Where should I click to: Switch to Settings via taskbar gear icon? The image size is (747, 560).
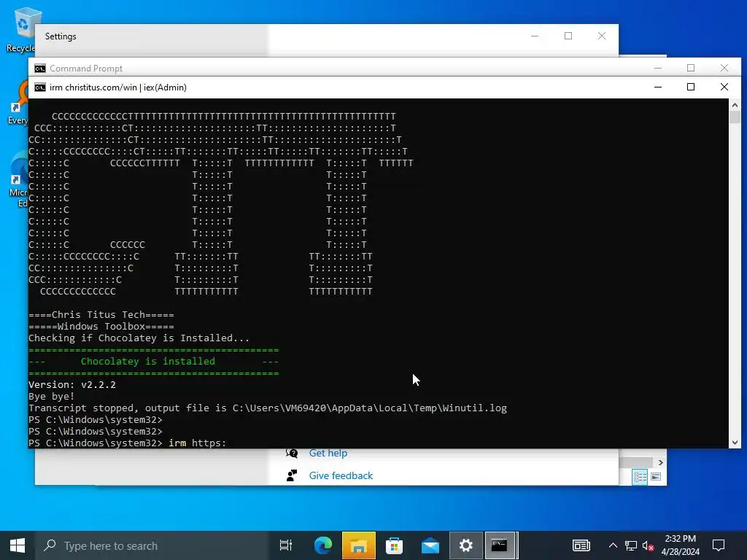(x=466, y=545)
